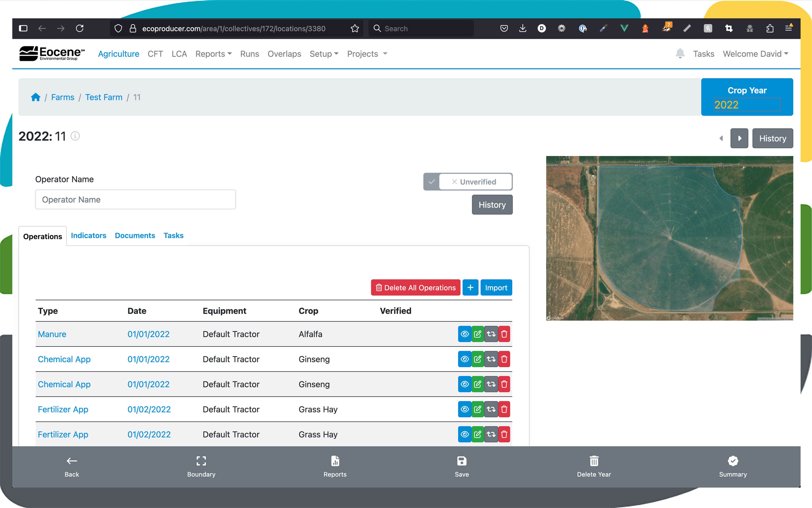Click the Delete Year trash icon
The image size is (812, 508).
[594, 461]
